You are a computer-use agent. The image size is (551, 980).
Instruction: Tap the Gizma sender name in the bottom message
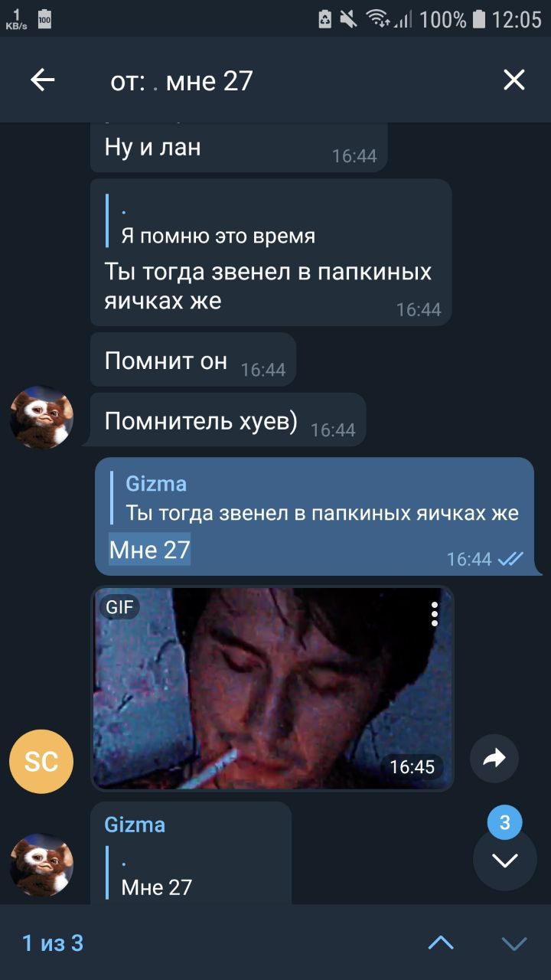pyautogui.click(x=135, y=825)
